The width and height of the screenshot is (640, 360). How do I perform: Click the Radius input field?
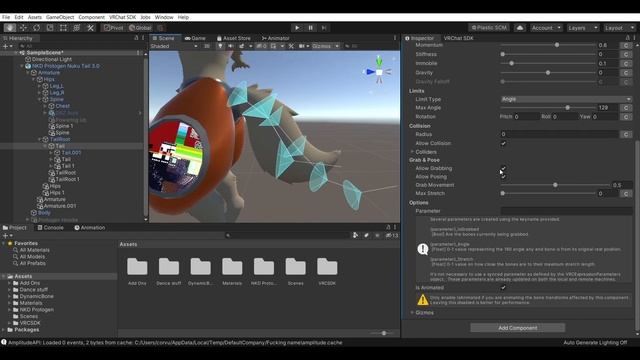(559, 134)
